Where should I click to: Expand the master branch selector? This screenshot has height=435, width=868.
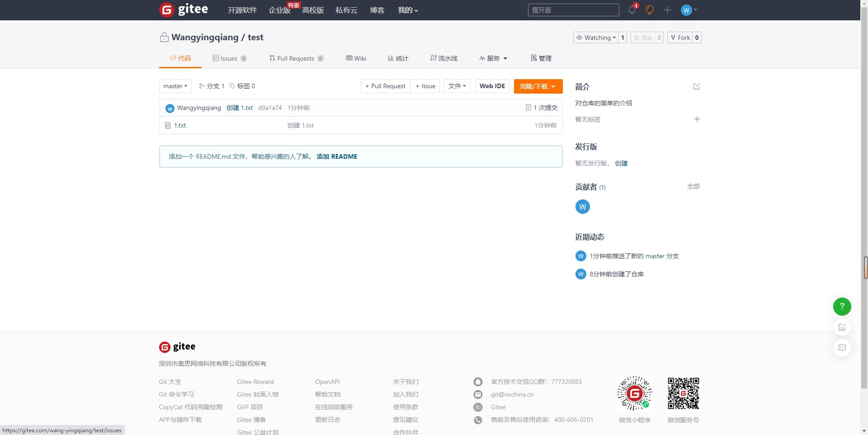(x=175, y=86)
